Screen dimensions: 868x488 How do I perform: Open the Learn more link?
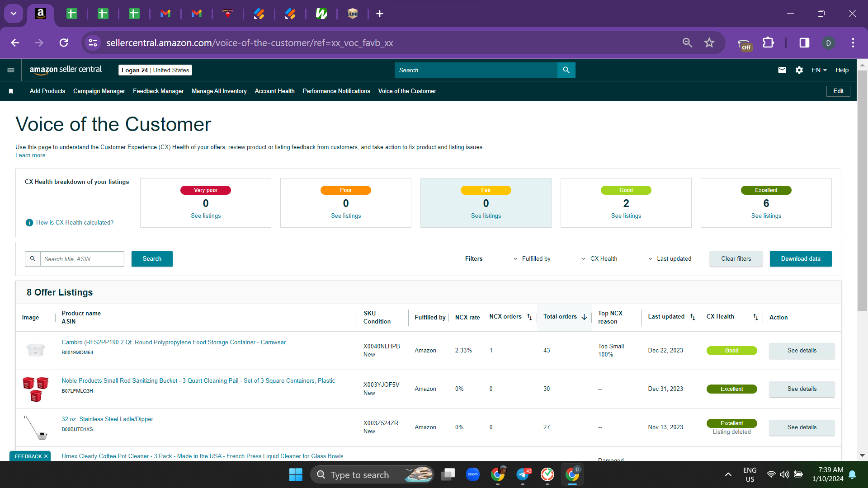[30, 155]
